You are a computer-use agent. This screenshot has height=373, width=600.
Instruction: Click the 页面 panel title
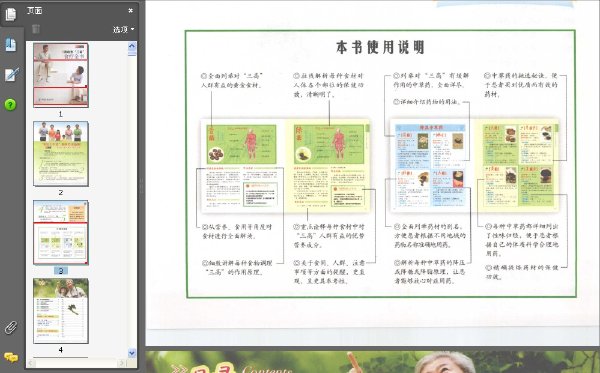tap(34, 11)
